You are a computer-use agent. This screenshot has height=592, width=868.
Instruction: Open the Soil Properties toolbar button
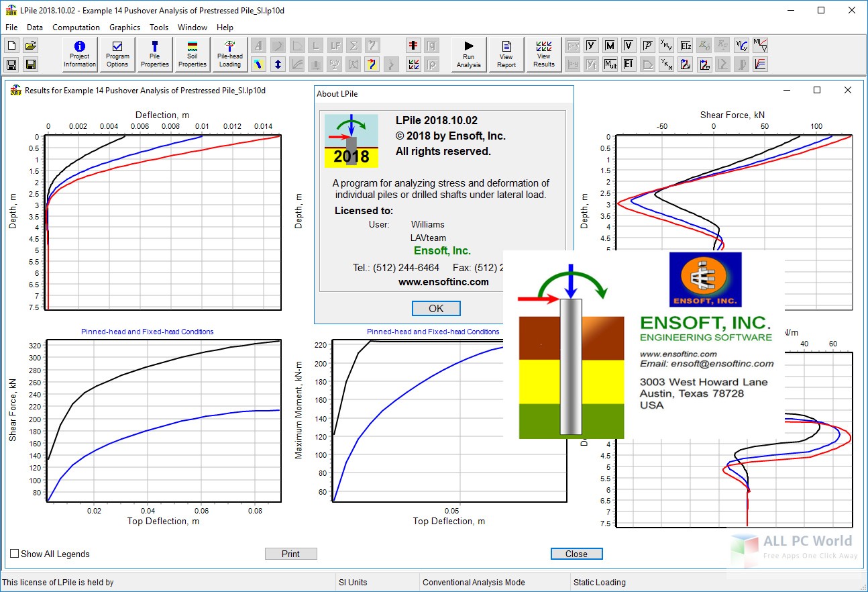click(193, 54)
